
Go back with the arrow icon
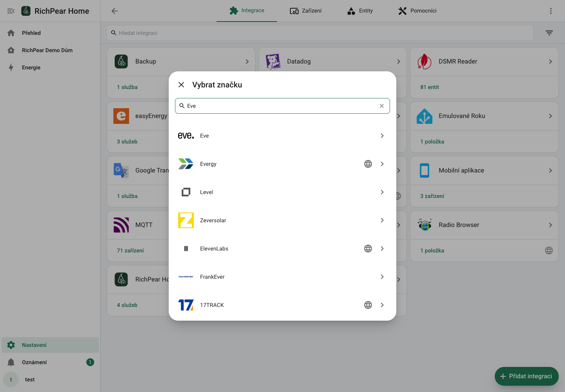point(115,11)
